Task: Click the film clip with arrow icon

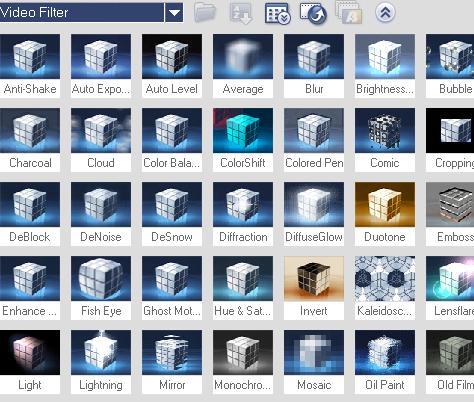Action: click(313, 13)
